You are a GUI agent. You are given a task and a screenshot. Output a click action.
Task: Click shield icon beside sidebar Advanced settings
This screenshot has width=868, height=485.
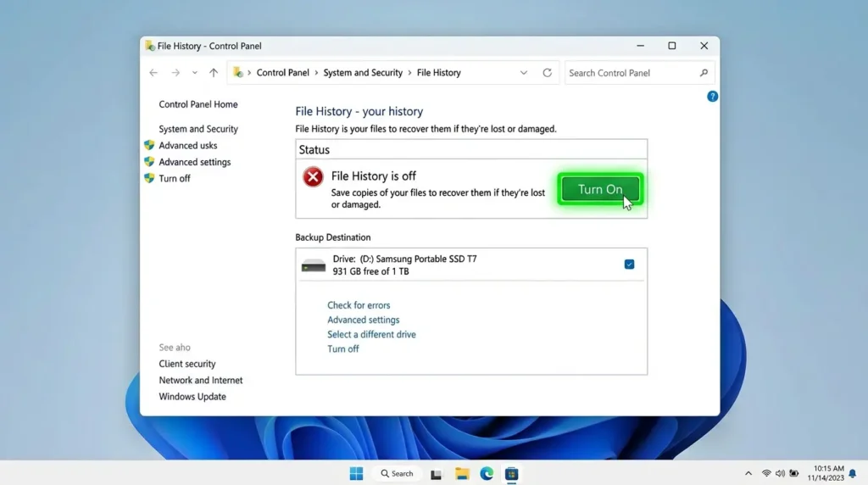(x=149, y=162)
